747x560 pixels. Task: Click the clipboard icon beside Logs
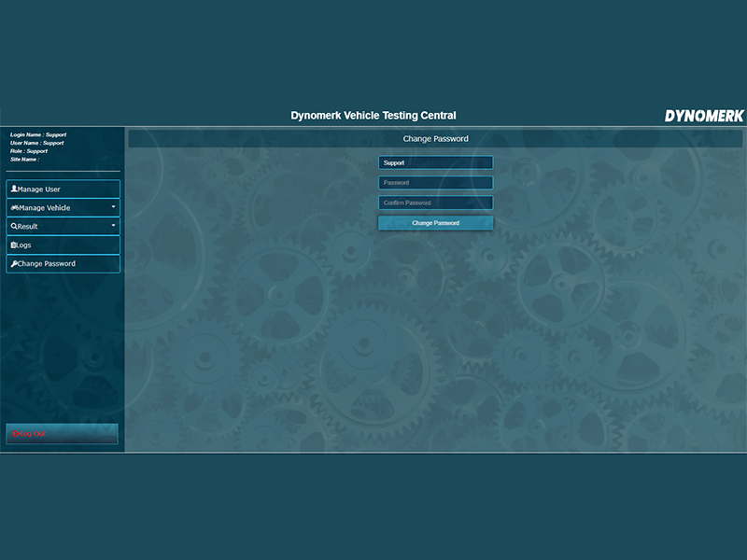pyautogui.click(x=14, y=245)
